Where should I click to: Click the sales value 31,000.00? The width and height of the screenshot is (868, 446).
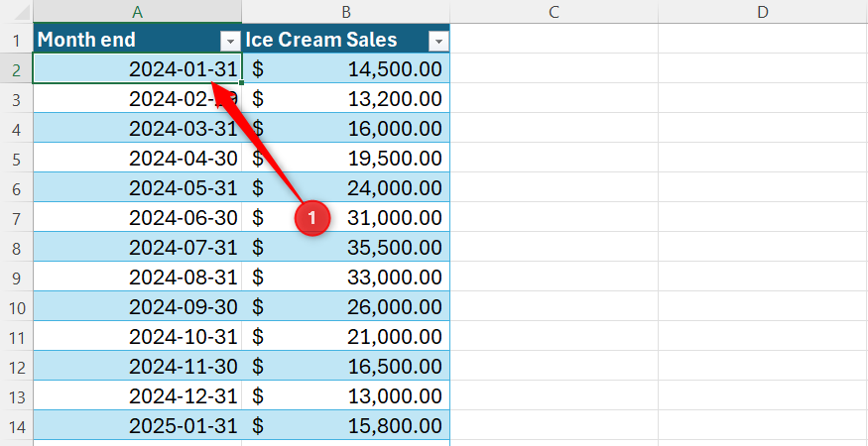coord(395,218)
